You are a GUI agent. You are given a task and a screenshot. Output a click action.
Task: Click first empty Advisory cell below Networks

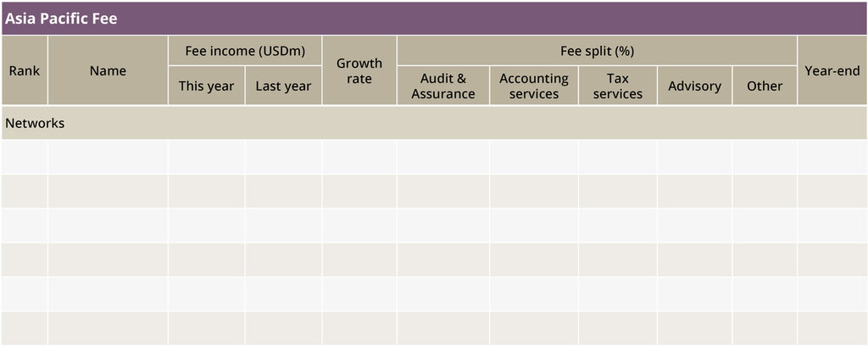tap(694, 157)
